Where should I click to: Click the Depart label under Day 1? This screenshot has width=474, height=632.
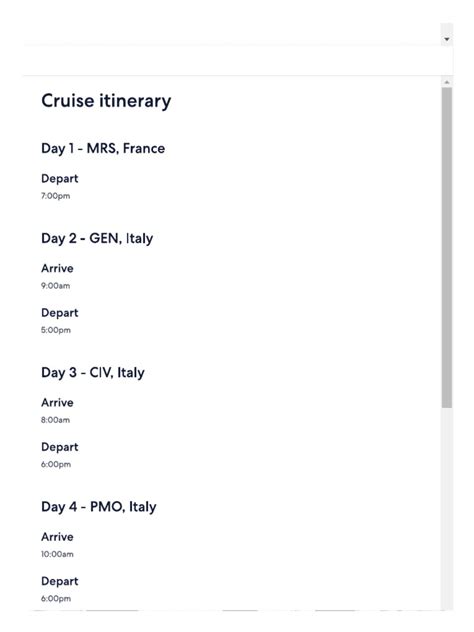click(60, 179)
